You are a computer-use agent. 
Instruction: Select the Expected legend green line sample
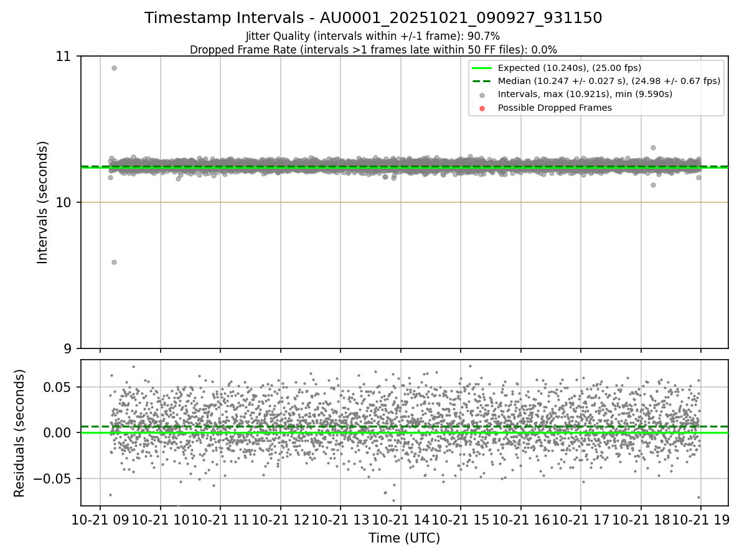coord(482,68)
